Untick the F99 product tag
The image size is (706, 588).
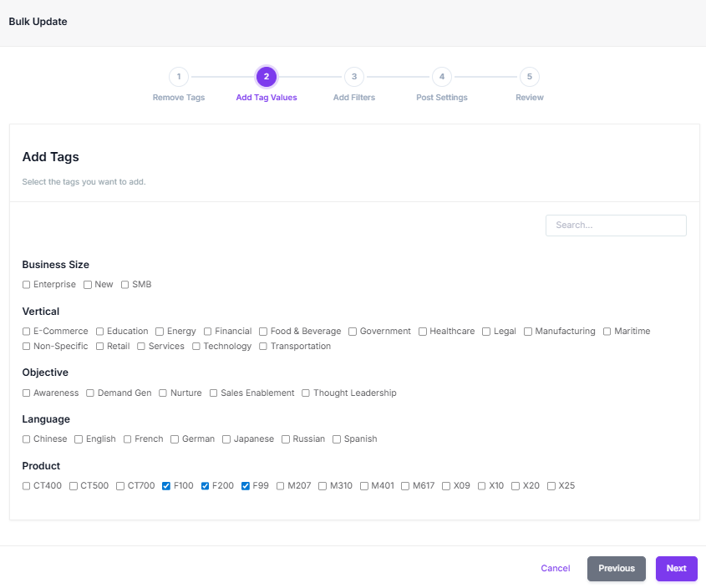pyautogui.click(x=246, y=486)
